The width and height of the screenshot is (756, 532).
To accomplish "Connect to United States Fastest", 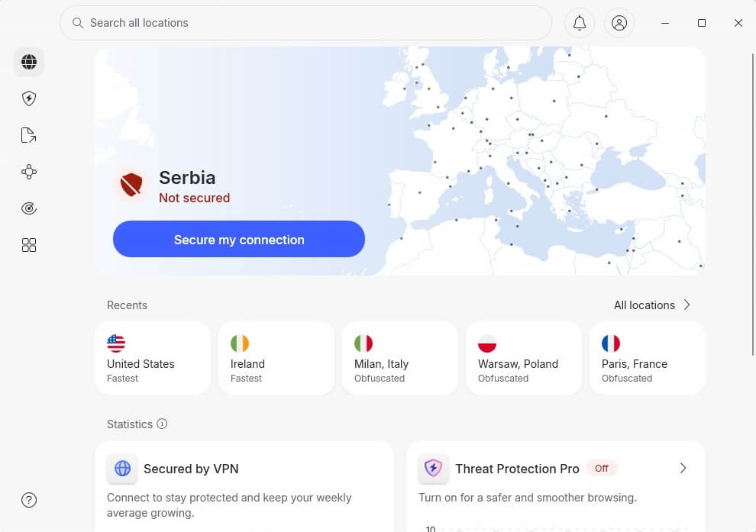I will click(x=153, y=359).
